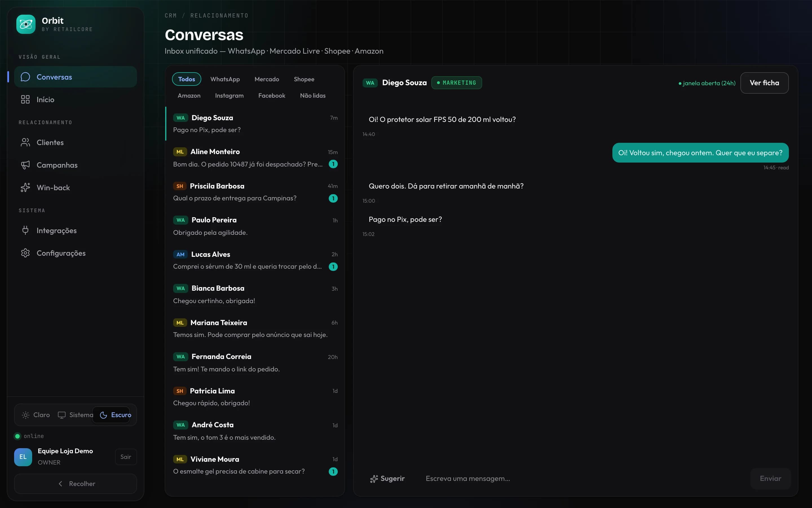This screenshot has width=812, height=508.
Task: Click the Ver ficha button
Action: (x=764, y=83)
